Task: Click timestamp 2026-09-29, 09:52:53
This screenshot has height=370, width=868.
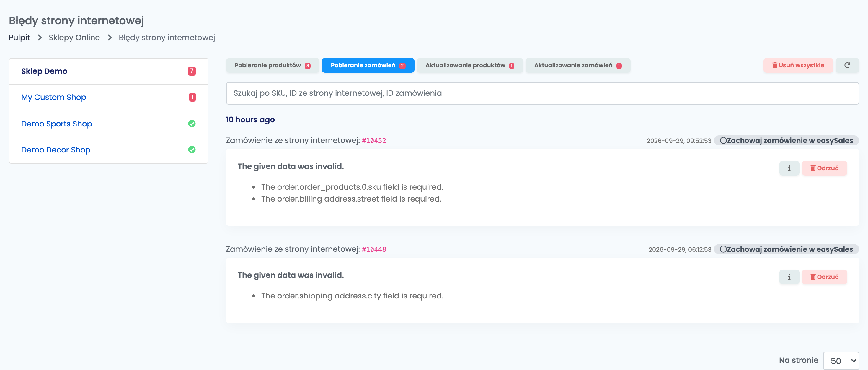Action: pos(679,141)
